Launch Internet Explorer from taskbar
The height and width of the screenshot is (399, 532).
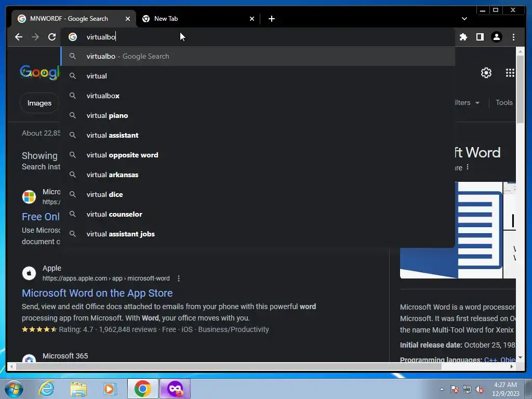tap(46, 389)
